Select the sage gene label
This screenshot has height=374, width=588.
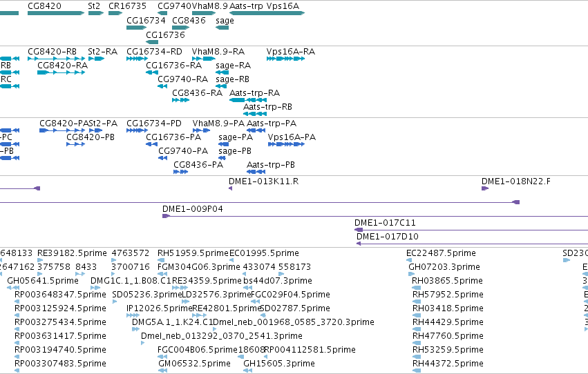click(225, 21)
